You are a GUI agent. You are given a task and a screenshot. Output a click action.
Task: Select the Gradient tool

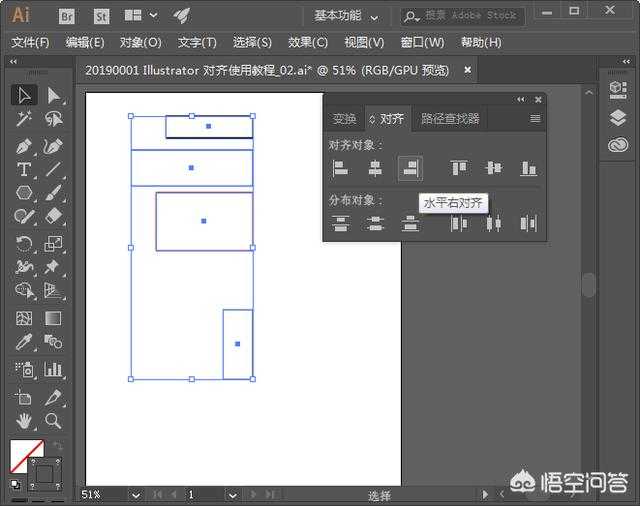(53, 318)
